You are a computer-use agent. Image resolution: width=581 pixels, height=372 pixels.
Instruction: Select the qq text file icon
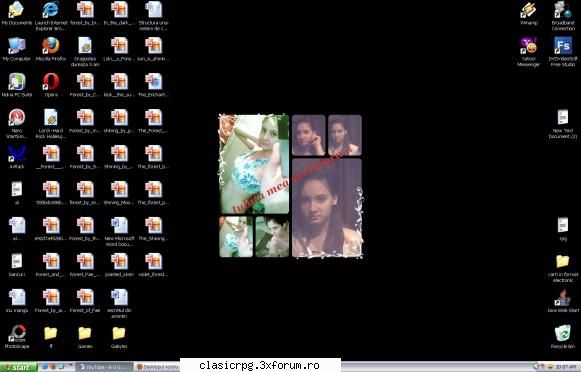click(563, 229)
